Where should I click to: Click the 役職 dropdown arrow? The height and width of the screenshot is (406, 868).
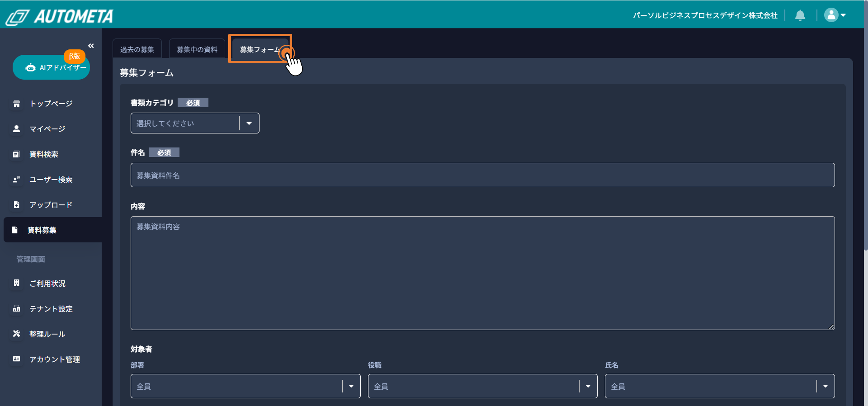(588, 386)
